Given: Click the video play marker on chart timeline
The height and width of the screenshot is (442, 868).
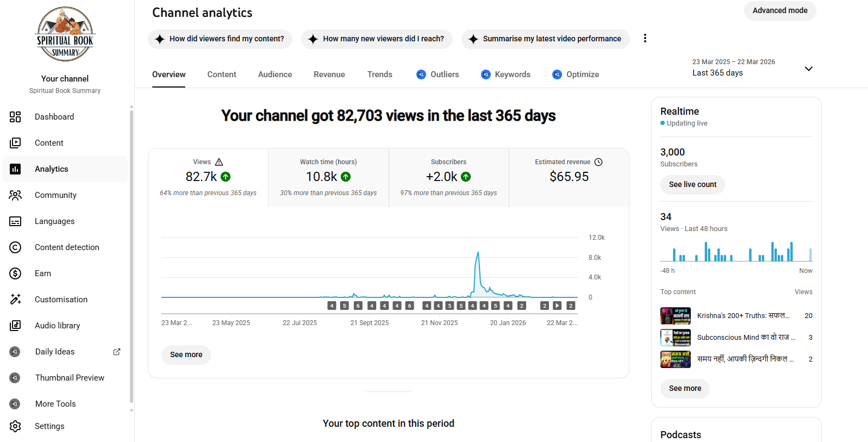Looking at the screenshot, I should pyautogui.click(x=557, y=306).
